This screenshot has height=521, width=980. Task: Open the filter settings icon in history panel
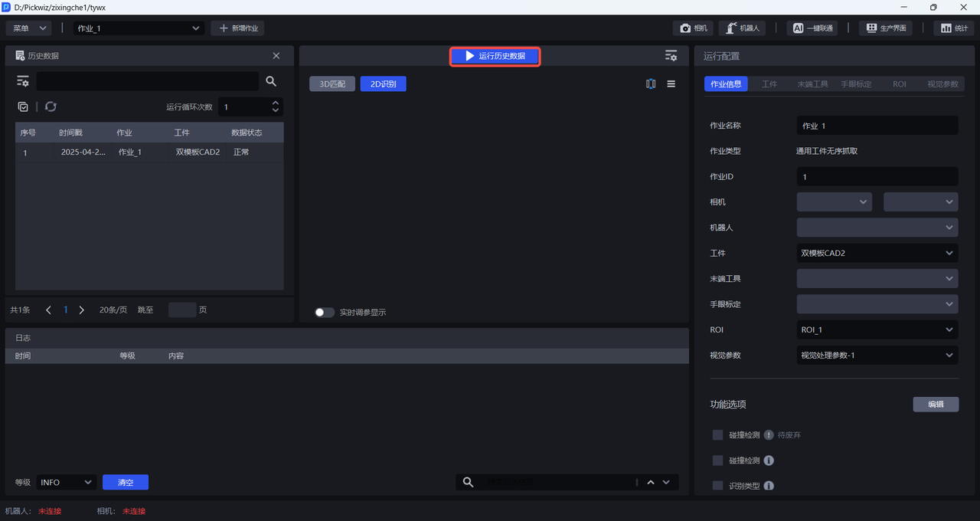pos(23,81)
